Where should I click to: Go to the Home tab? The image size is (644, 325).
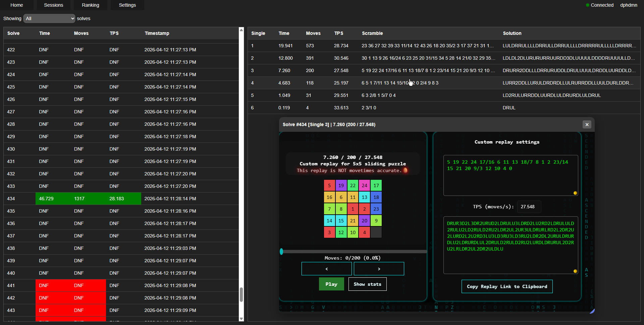click(x=17, y=5)
